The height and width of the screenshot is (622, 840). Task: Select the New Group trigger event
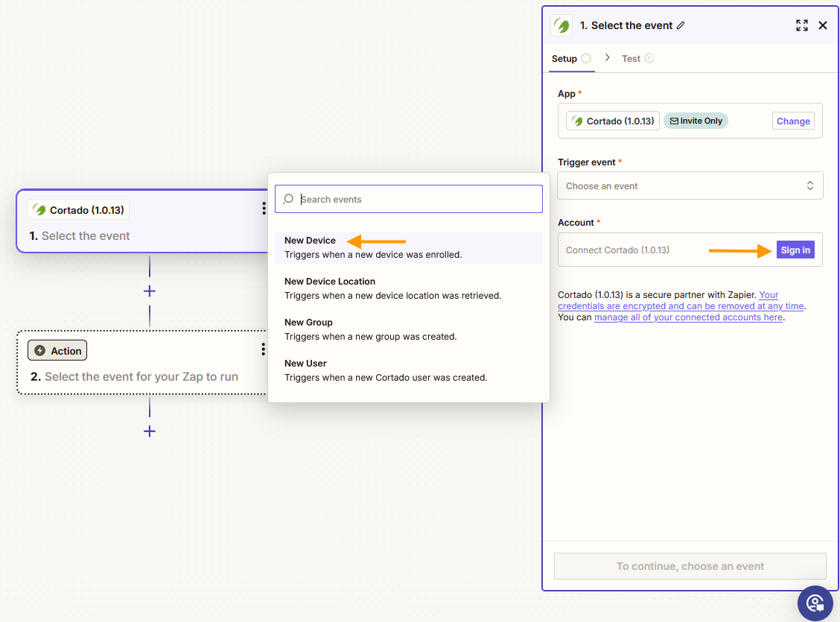click(x=409, y=329)
